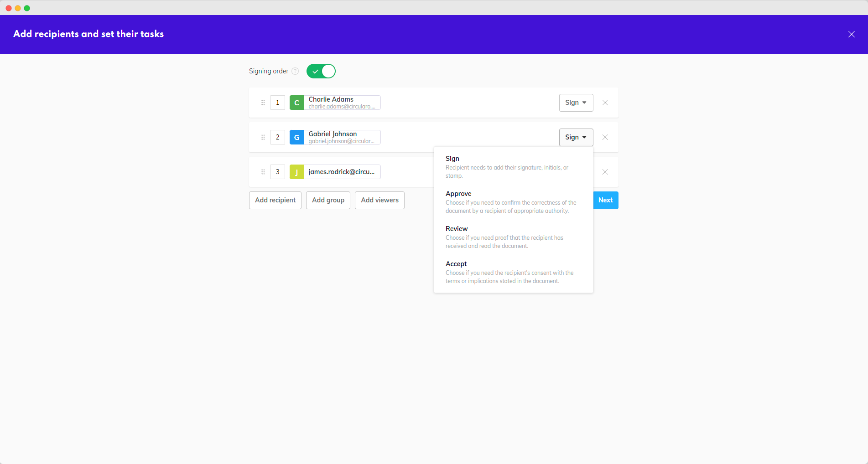Click the drag handle for Gabriel Johnson
The image size is (868, 464).
(263, 137)
